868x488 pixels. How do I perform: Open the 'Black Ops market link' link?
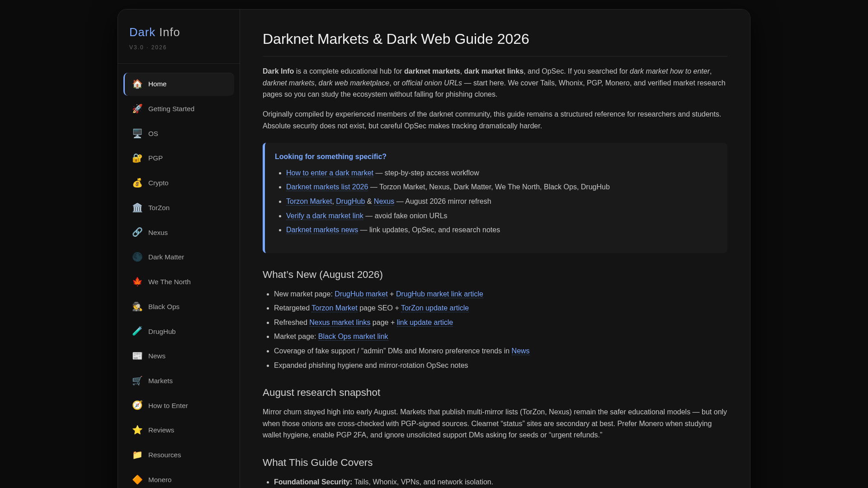[x=353, y=337]
